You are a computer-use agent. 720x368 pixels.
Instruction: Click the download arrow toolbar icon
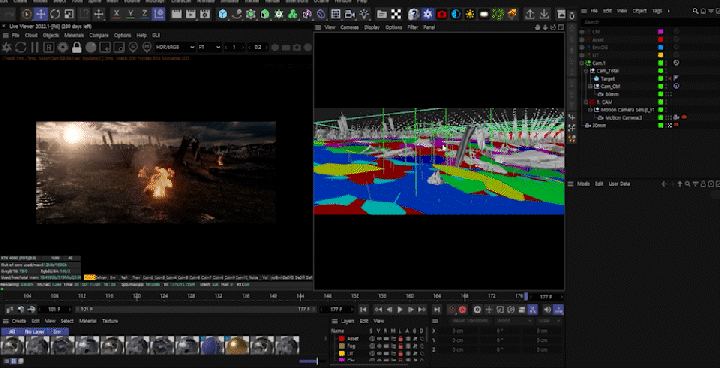(544, 14)
